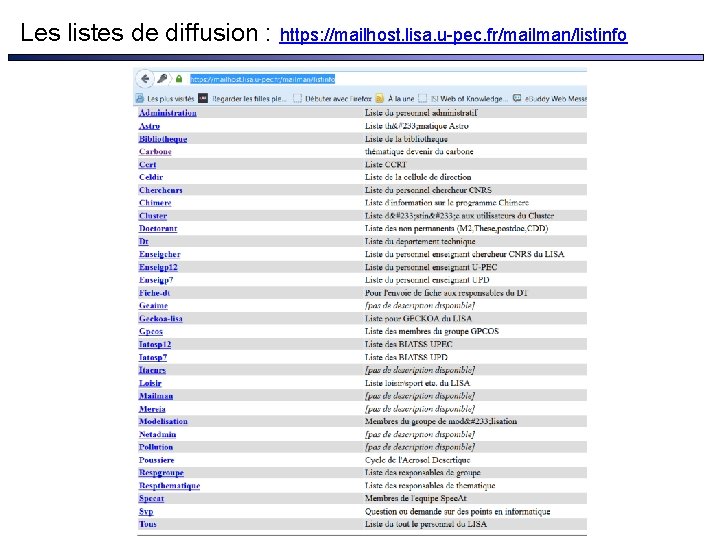Open the Iatosp12 mailing list
Viewport: 720px width, 540px height.
point(155,344)
